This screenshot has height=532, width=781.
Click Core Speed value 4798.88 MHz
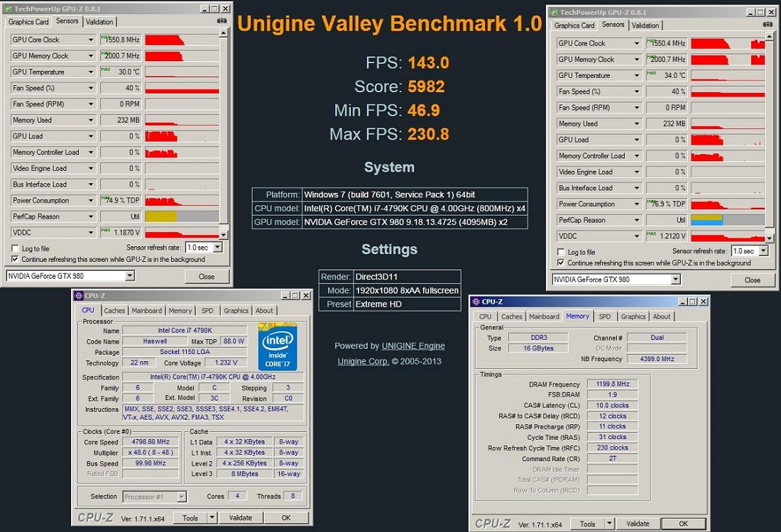click(x=151, y=442)
